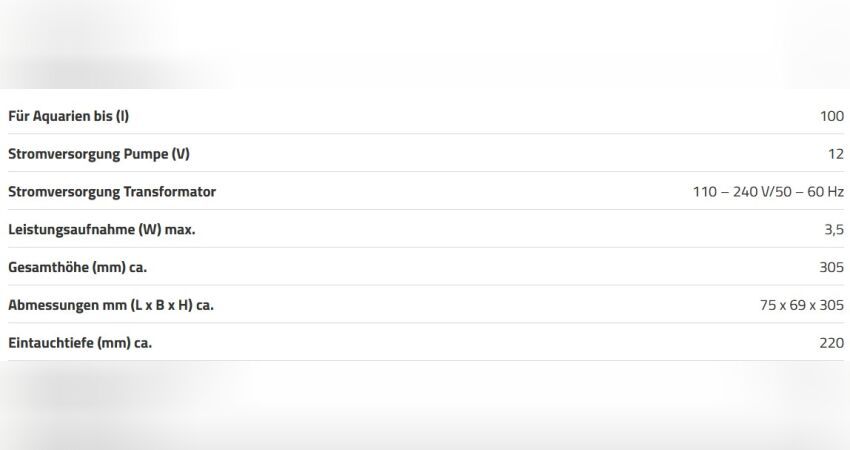The width and height of the screenshot is (850, 450).
Task: Select the immersion depth value 220
Action: click(832, 343)
